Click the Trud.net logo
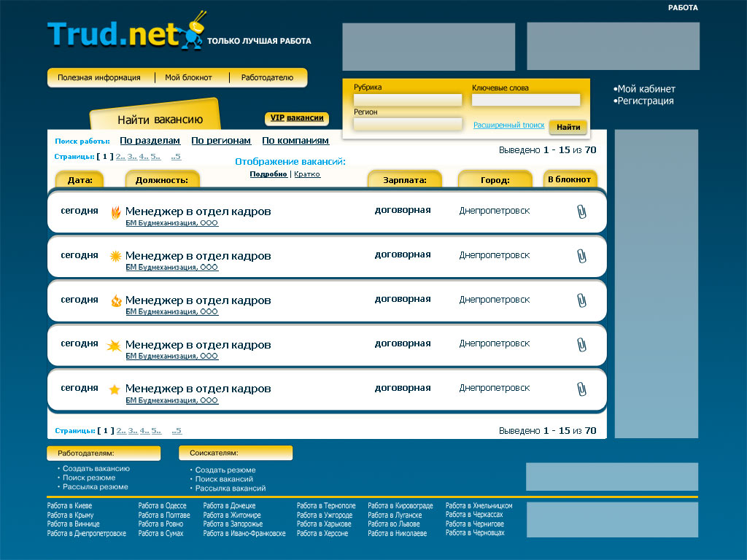This screenshot has height=560, width=747. tap(117, 34)
